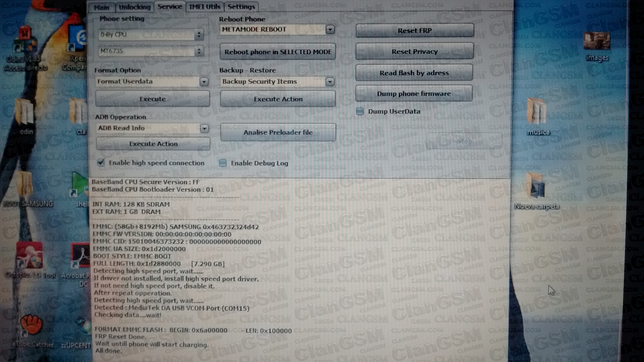Click 'EMMC UA SIZE: 0x1d2000000' log line
Screen dimensions: 644x362
(139, 249)
